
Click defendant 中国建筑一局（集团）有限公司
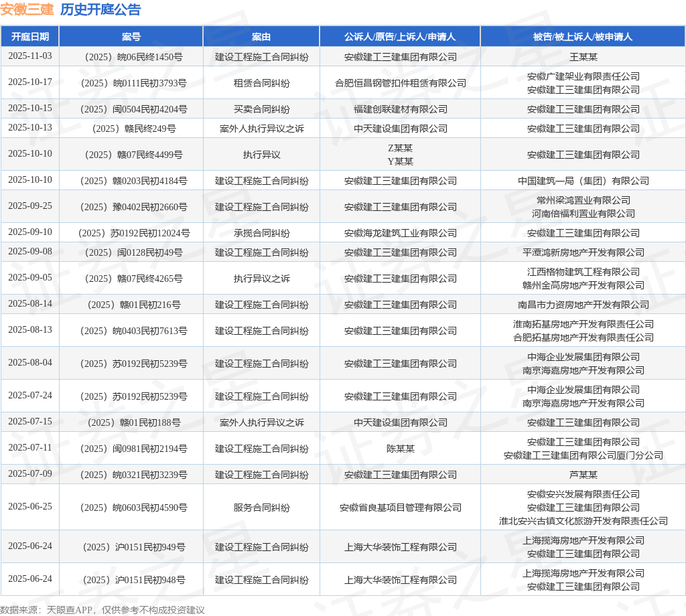(x=584, y=181)
